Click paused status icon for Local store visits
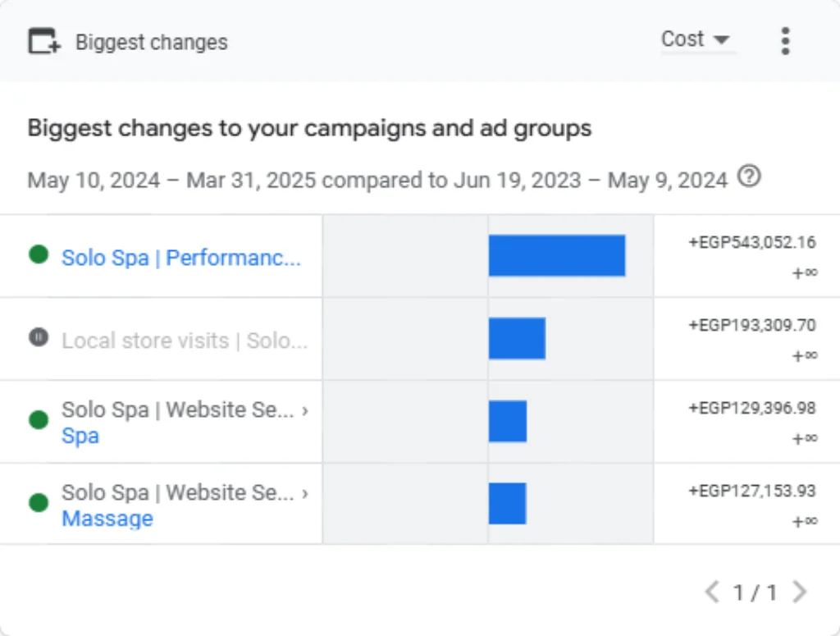The width and height of the screenshot is (840, 636). 39,337
